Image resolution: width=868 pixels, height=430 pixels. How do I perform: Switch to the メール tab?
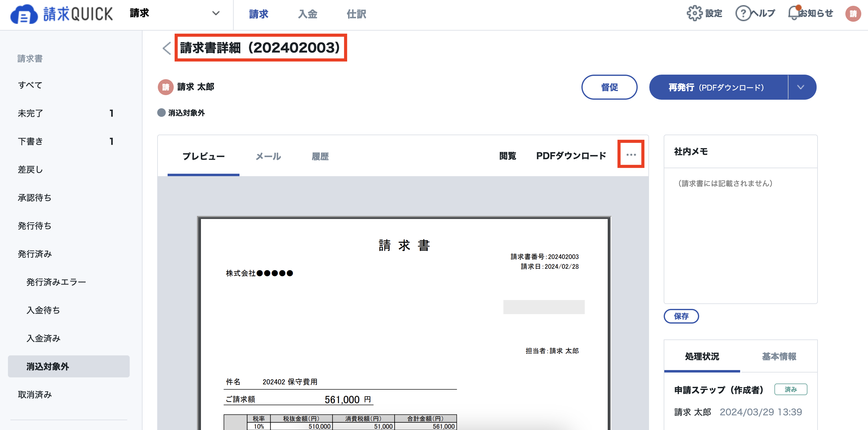tap(268, 156)
